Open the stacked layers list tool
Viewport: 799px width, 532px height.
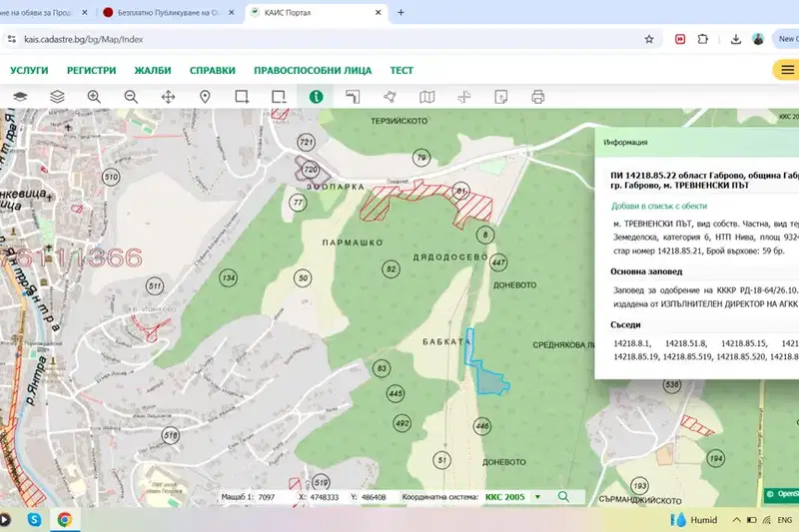coord(57,97)
